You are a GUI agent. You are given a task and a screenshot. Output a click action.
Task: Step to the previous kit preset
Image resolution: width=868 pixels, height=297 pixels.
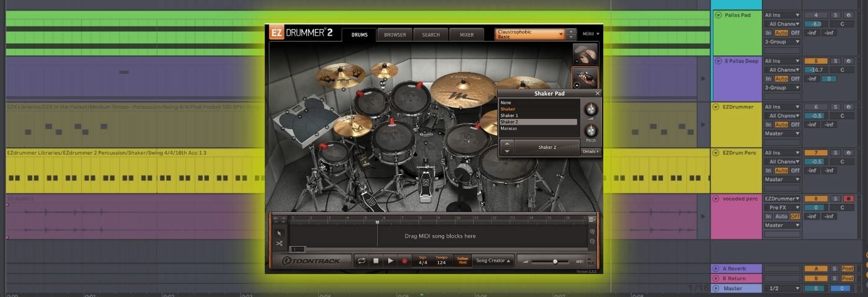click(x=570, y=32)
